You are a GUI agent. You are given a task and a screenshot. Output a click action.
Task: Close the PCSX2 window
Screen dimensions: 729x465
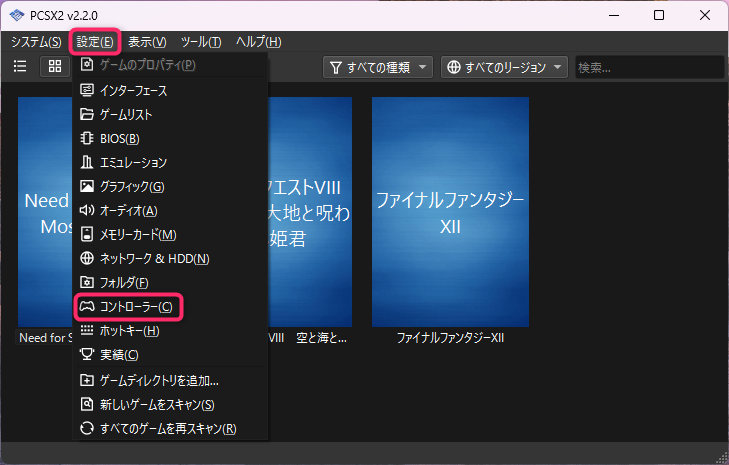pos(704,15)
